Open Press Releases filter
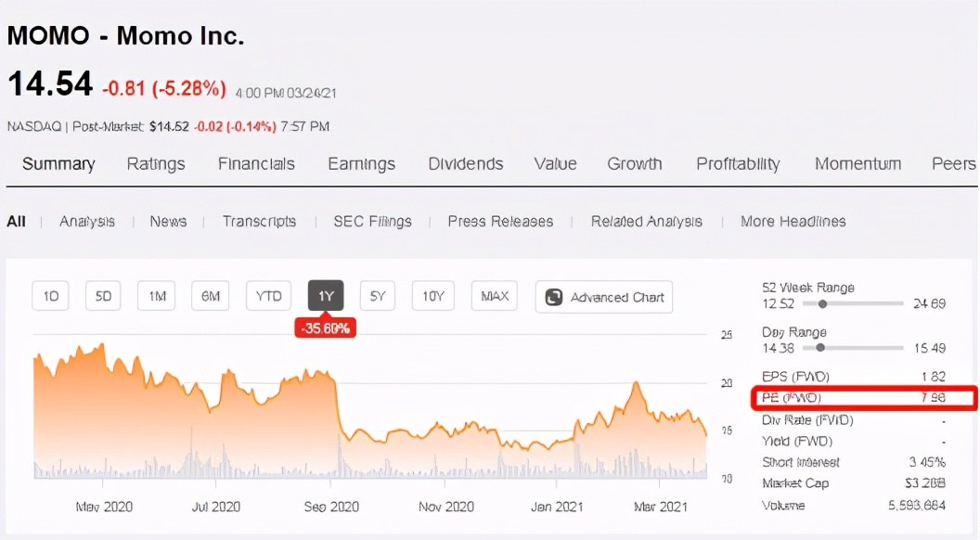The image size is (980, 540). click(x=500, y=222)
